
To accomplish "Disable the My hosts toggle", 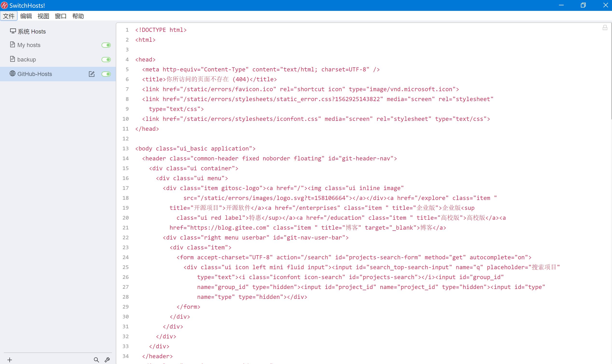I will (106, 45).
